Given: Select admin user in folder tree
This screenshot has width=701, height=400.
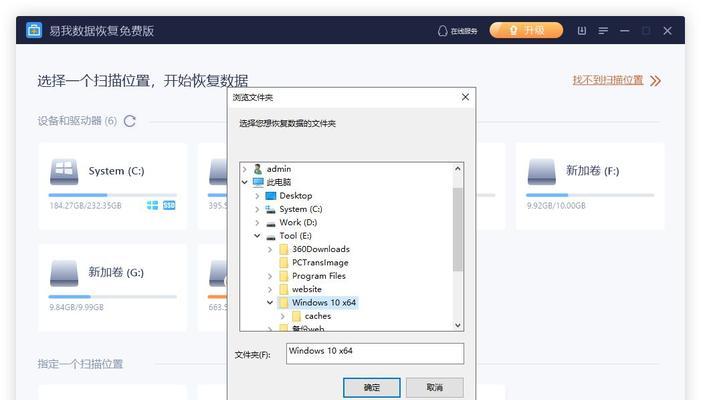Looking at the screenshot, I should pos(279,169).
